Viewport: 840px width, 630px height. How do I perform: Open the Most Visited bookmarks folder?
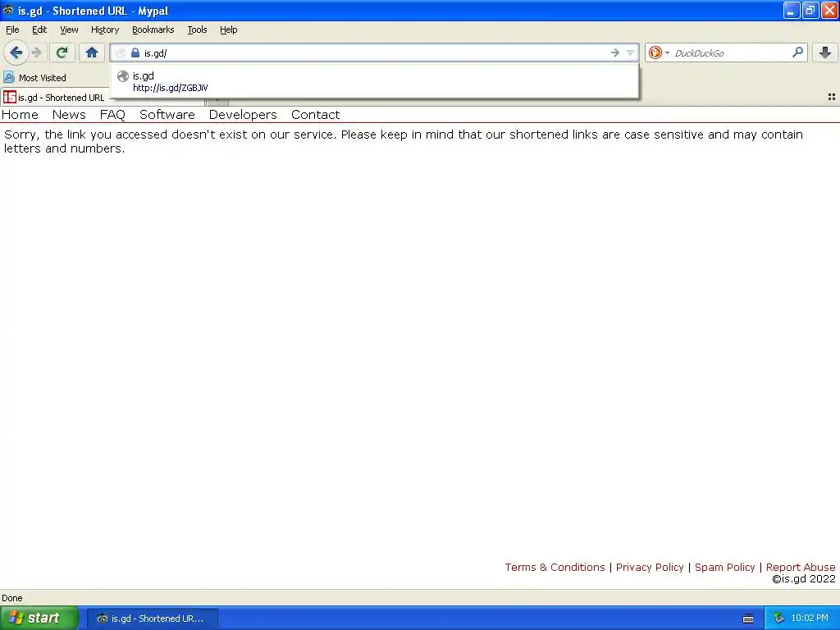tap(35, 78)
